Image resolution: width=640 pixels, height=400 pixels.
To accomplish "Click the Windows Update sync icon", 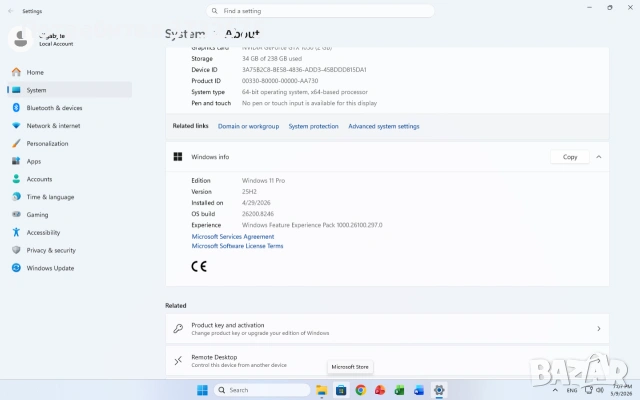I will tap(16, 268).
